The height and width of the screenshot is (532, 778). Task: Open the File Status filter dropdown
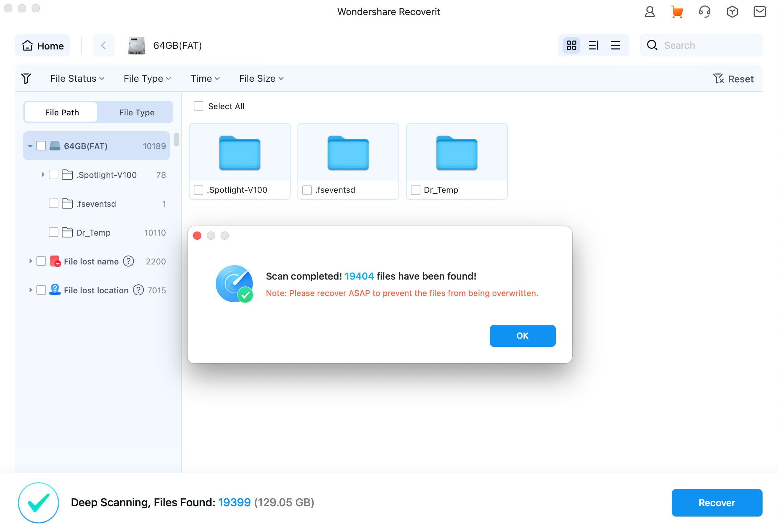(x=77, y=79)
